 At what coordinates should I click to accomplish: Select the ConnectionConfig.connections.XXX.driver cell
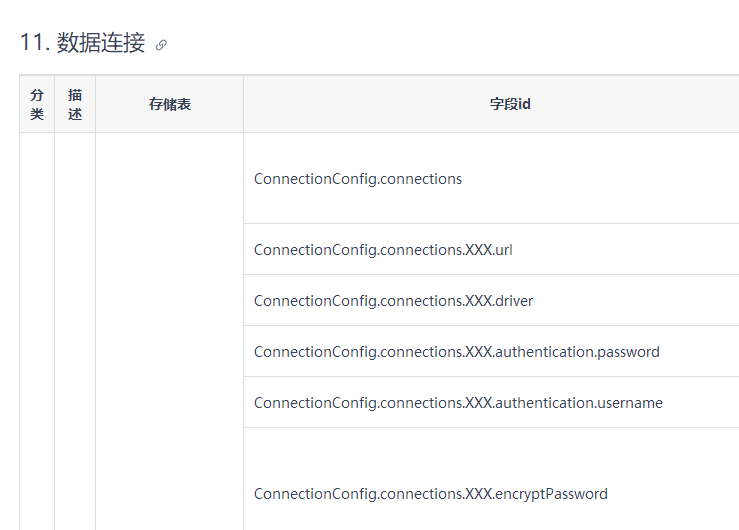393,301
